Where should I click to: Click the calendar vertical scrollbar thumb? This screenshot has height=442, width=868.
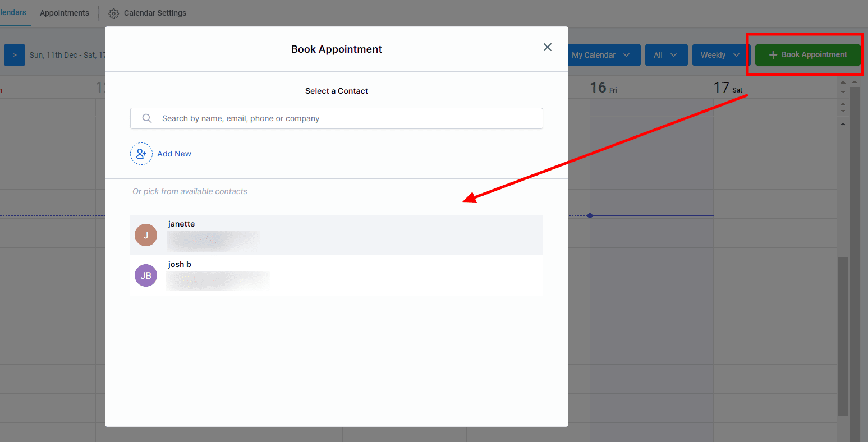(x=843, y=337)
